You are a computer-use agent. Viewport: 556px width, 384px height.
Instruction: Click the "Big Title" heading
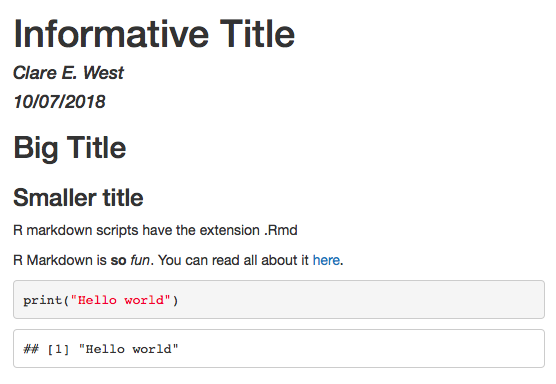pos(70,148)
